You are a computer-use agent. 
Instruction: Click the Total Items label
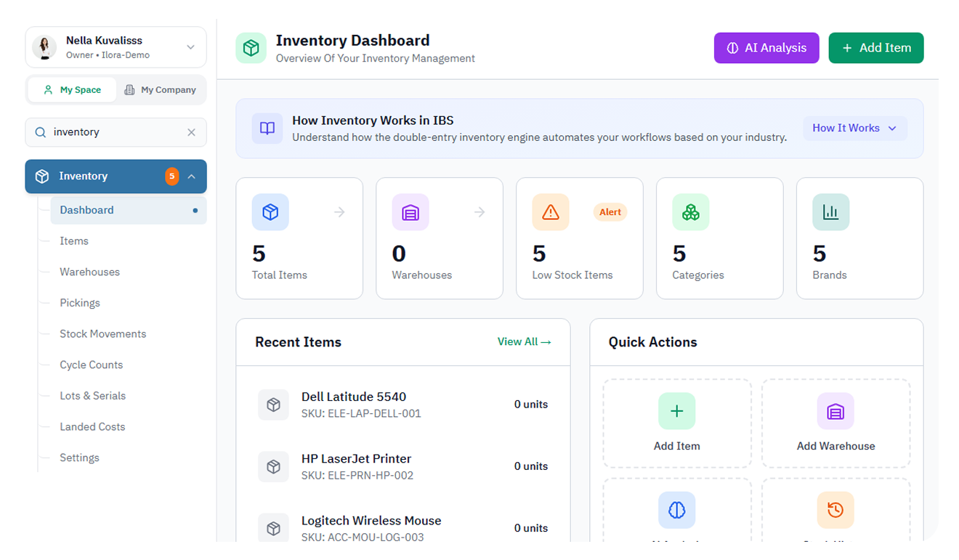point(280,275)
